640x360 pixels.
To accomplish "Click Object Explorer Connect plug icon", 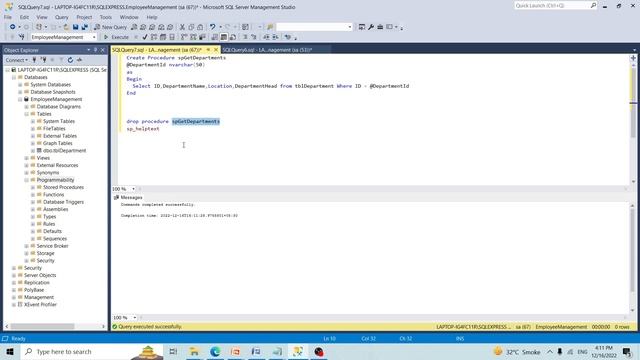I will click(34, 60).
